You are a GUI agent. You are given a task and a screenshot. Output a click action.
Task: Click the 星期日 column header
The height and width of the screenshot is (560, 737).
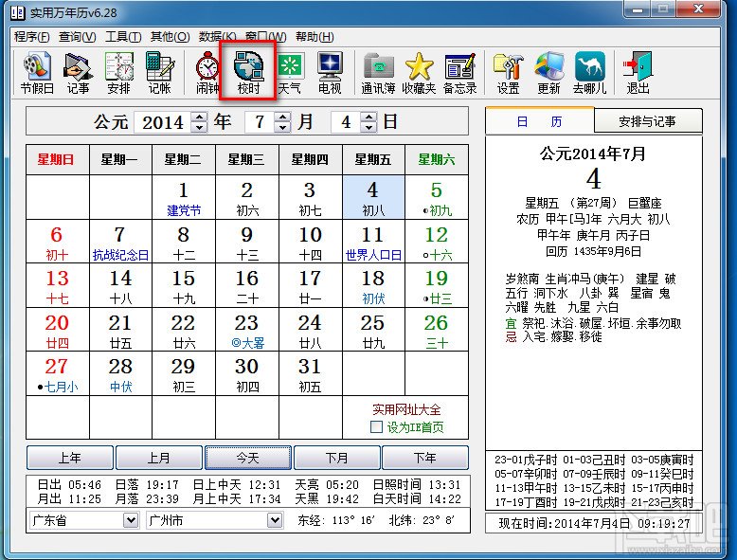(58, 160)
